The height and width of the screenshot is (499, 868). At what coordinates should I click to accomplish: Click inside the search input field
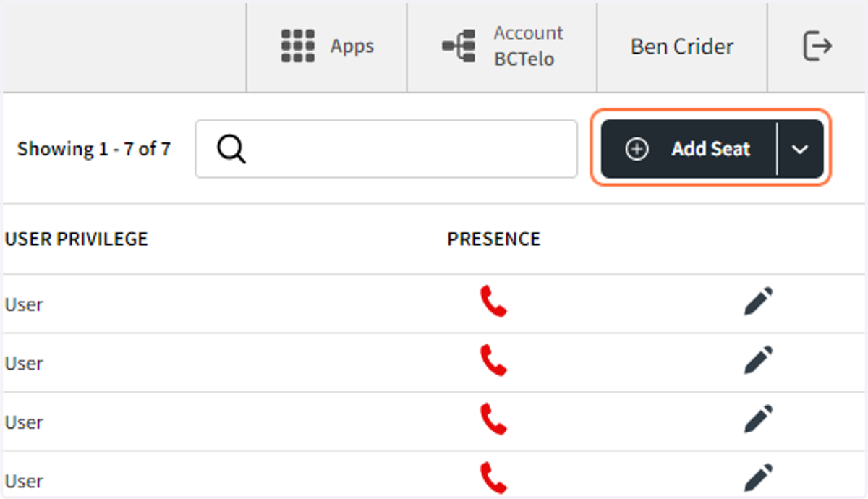(386, 149)
